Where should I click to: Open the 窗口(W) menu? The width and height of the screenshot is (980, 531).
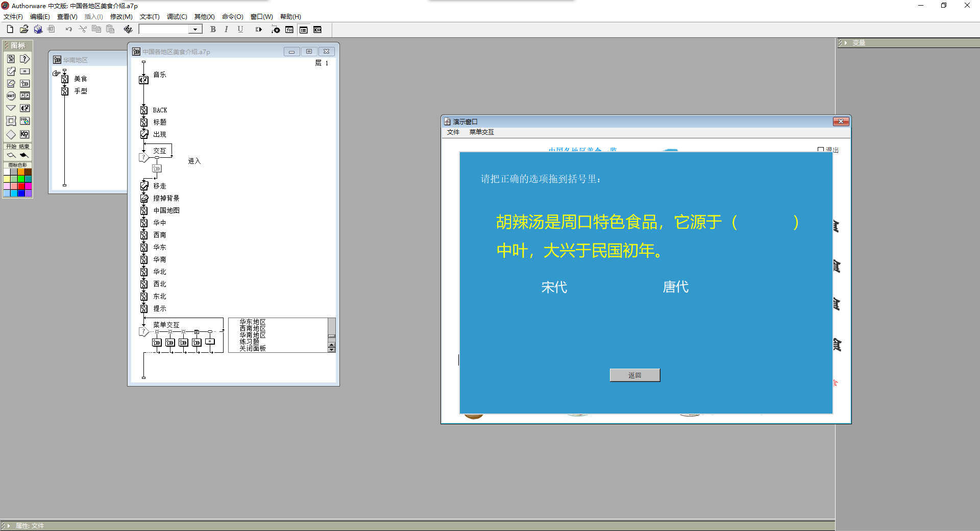[261, 17]
